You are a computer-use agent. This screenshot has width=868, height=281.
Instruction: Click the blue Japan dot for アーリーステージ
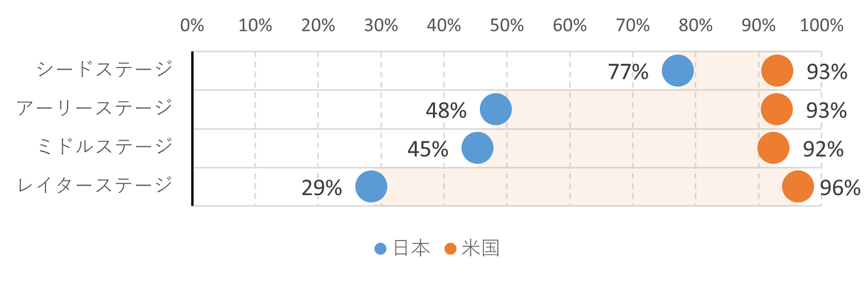pyautogui.click(x=496, y=109)
